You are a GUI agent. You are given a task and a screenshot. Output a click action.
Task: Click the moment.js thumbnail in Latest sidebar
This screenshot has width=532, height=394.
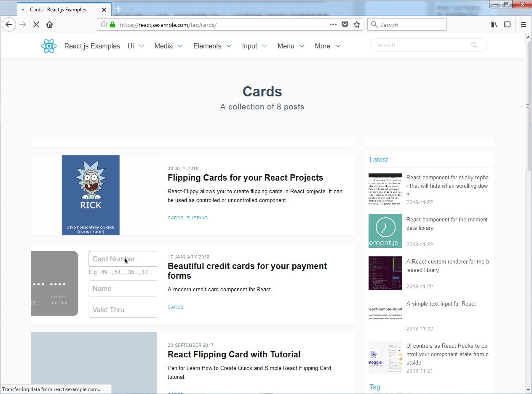coord(385,231)
